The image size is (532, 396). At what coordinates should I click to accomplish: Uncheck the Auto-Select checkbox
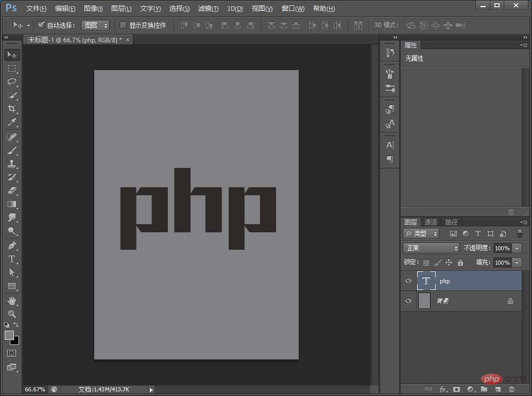(x=41, y=25)
